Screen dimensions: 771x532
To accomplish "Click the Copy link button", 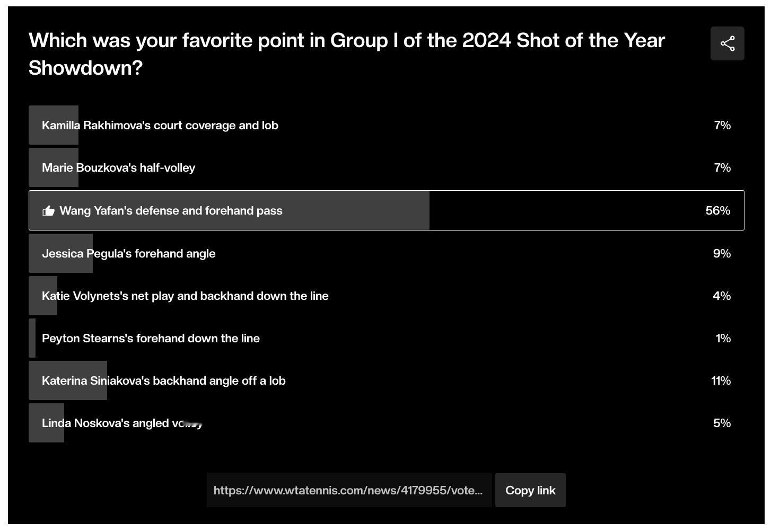I will click(530, 490).
